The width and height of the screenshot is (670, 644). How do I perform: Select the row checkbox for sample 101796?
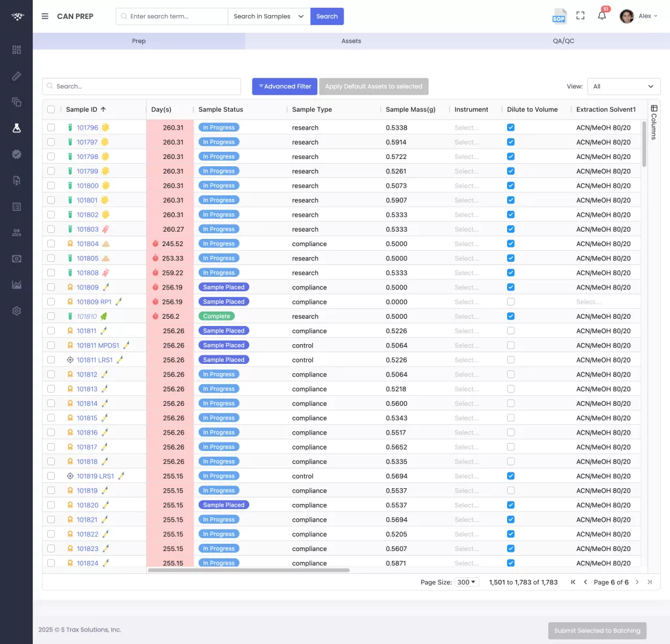[x=51, y=128]
